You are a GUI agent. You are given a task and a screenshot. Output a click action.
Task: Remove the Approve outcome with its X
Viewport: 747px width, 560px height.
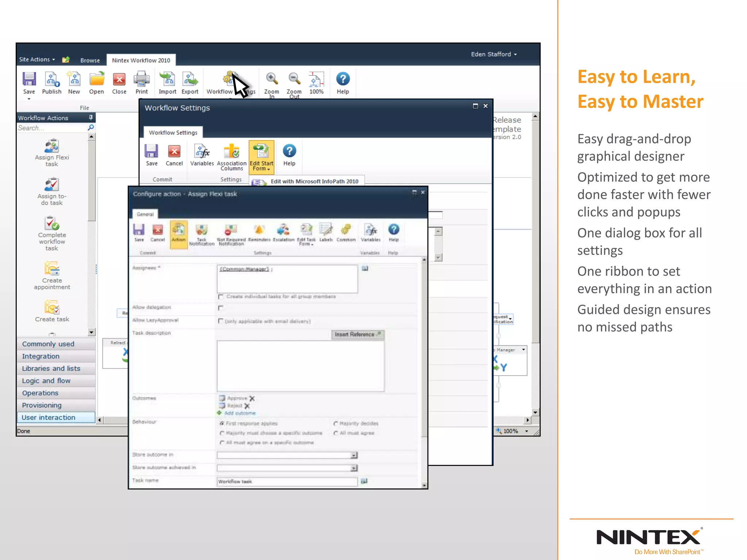(252, 398)
